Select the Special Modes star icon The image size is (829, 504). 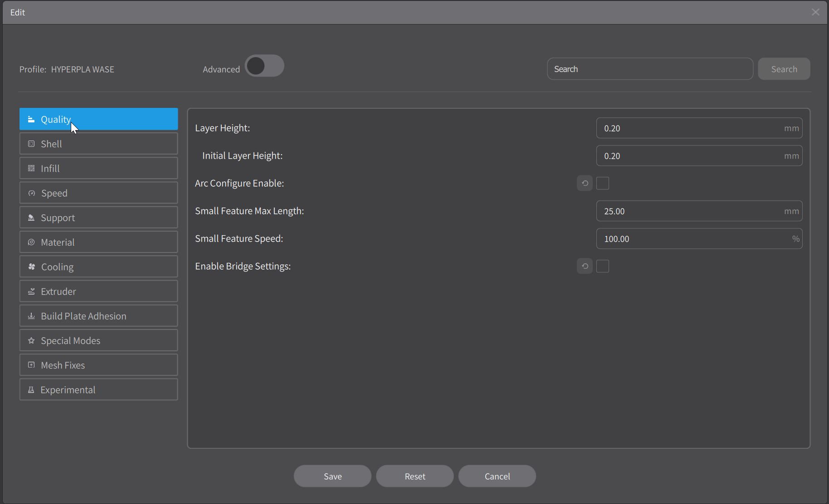pos(31,340)
